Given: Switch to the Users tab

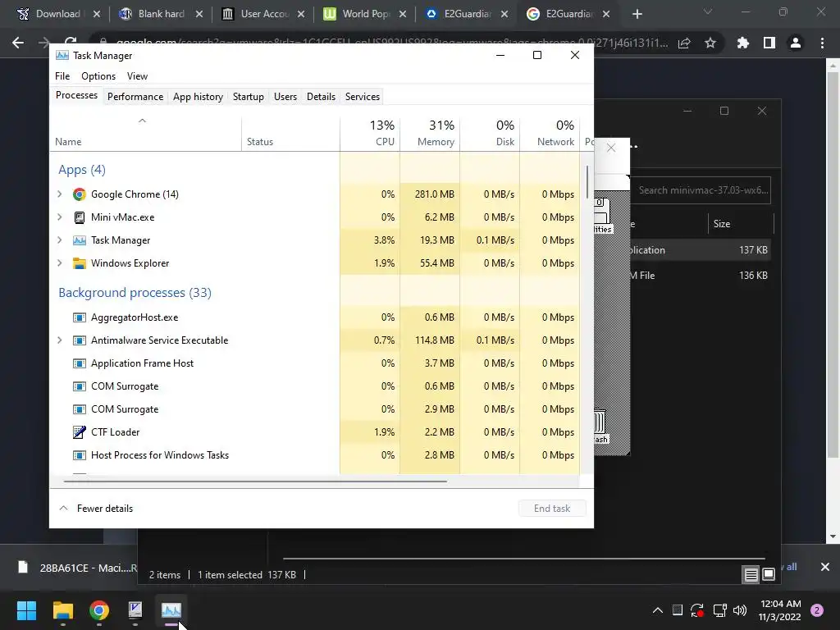Looking at the screenshot, I should [285, 97].
